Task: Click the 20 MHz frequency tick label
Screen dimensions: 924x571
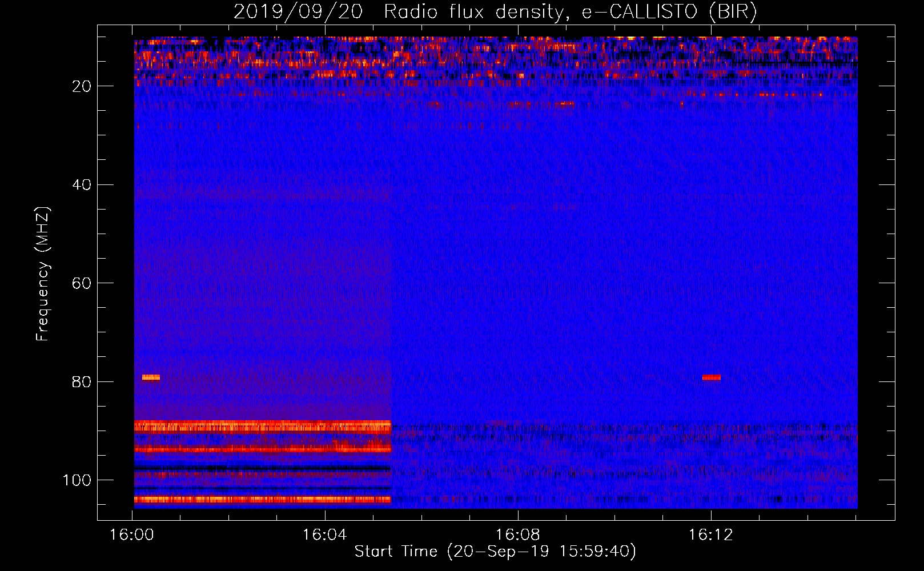Action: pyautogui.click(x=82, y=86)
